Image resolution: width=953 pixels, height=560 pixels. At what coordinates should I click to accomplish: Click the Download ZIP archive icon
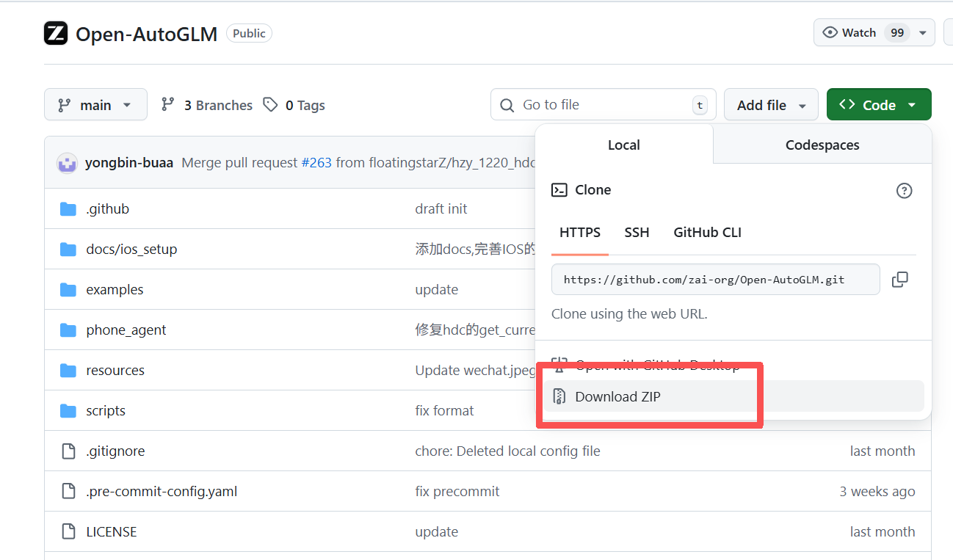[559, 397]
